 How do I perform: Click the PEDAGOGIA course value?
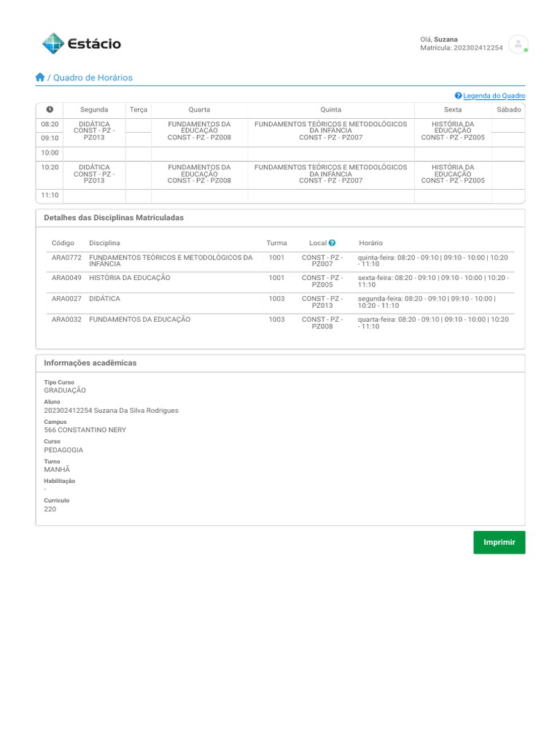click(x=63, y=449)
